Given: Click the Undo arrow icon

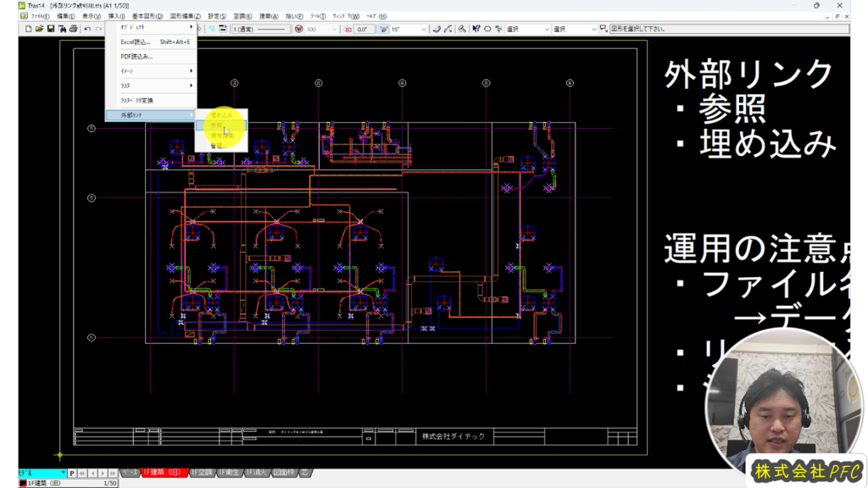Looking at the screenshot, I should (87, 29).
